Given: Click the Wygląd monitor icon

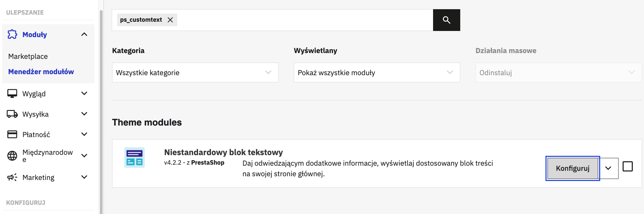Looking at the screenshot, I should (x=12, y=94).
